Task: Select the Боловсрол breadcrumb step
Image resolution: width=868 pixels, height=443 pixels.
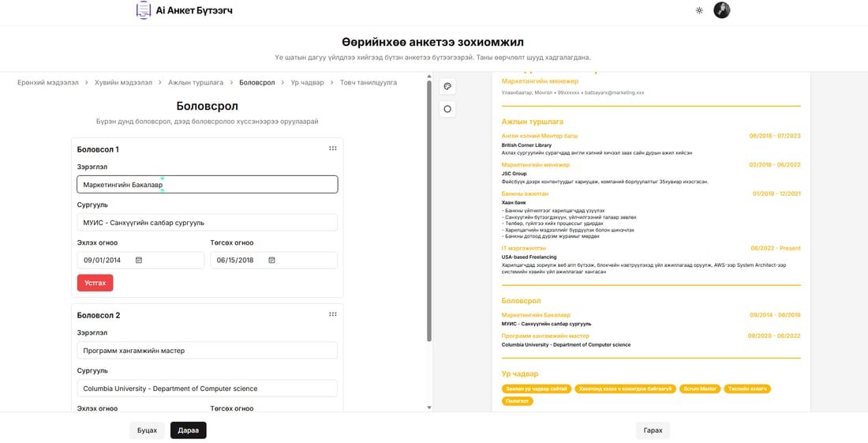Action: coord(257,82)
